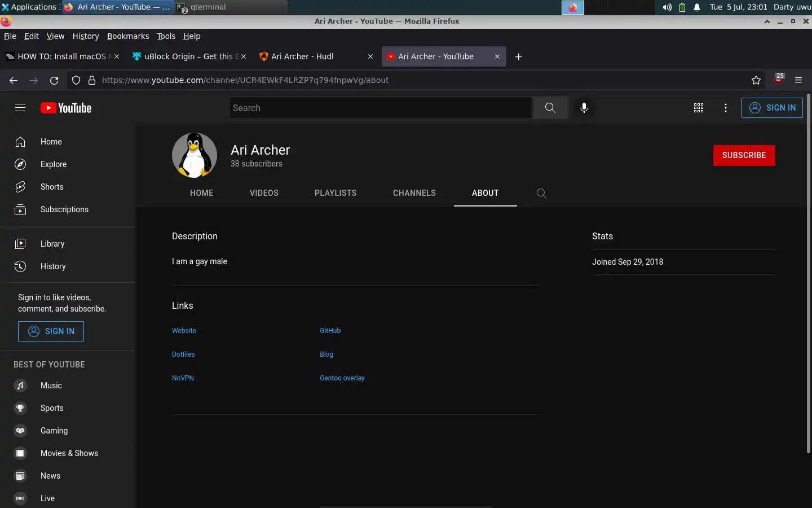
Task: Open the Tools menu
Action: 166,36
